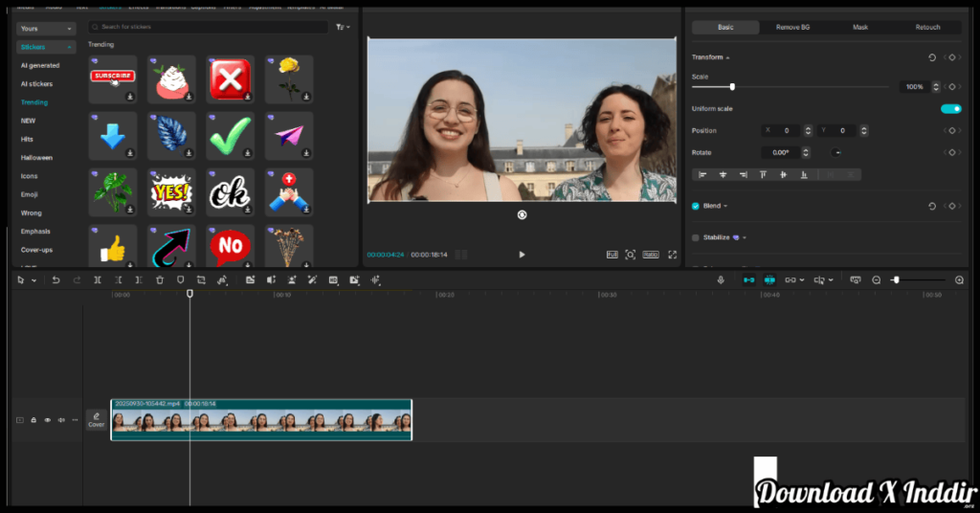This screenshot has width=980, height=513.
Task: Hide the video track with the eye icon
Action: tap(48, 420)
